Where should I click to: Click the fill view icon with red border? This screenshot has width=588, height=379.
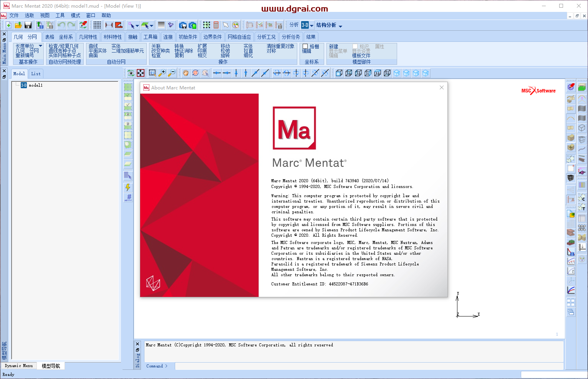[141, 73]
